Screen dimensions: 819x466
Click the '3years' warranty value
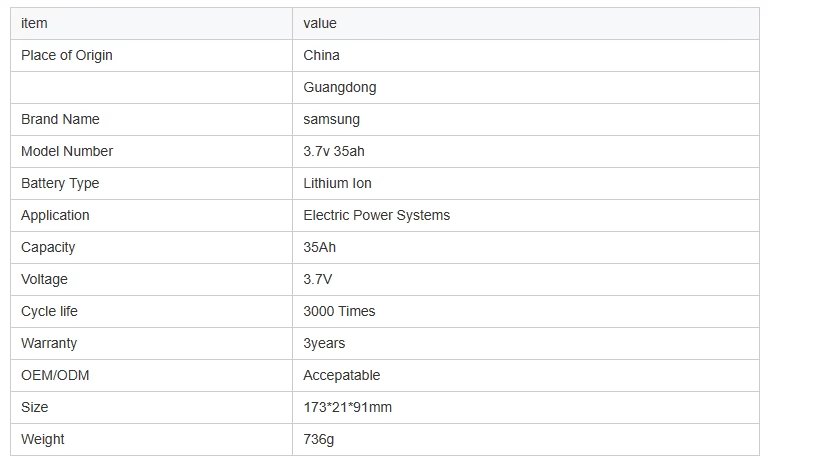(x=324, y=343)
